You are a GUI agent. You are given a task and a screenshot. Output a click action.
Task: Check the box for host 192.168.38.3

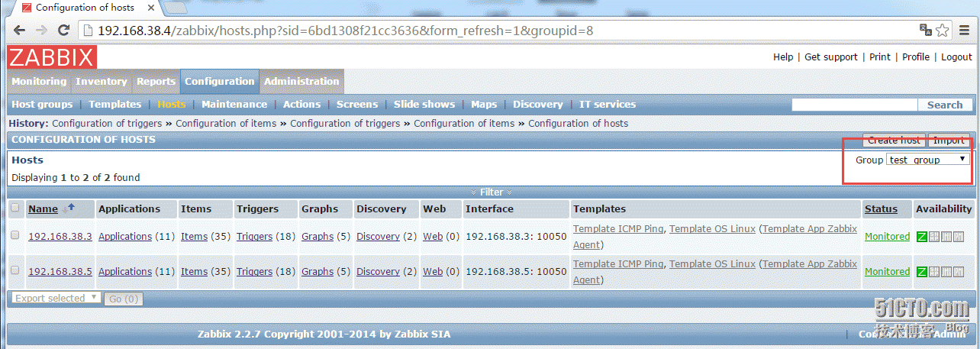pyautogui.click(x=15, y=236)
